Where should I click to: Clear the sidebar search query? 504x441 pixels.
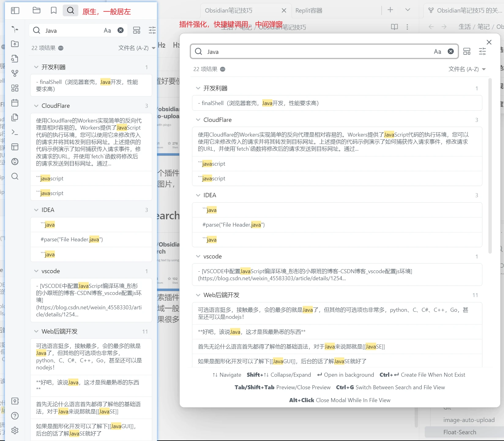(x=121, y=30)
